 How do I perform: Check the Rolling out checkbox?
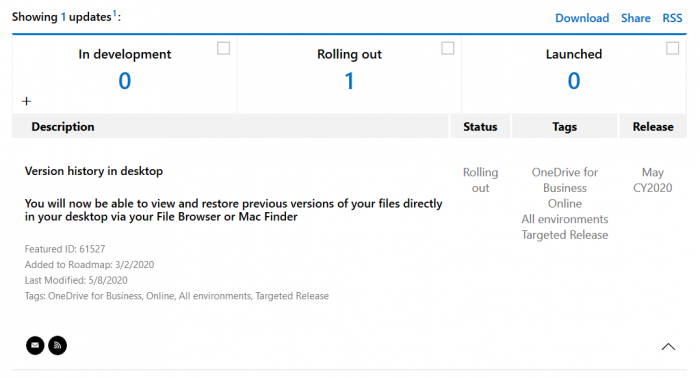click(x=448, y=48)
